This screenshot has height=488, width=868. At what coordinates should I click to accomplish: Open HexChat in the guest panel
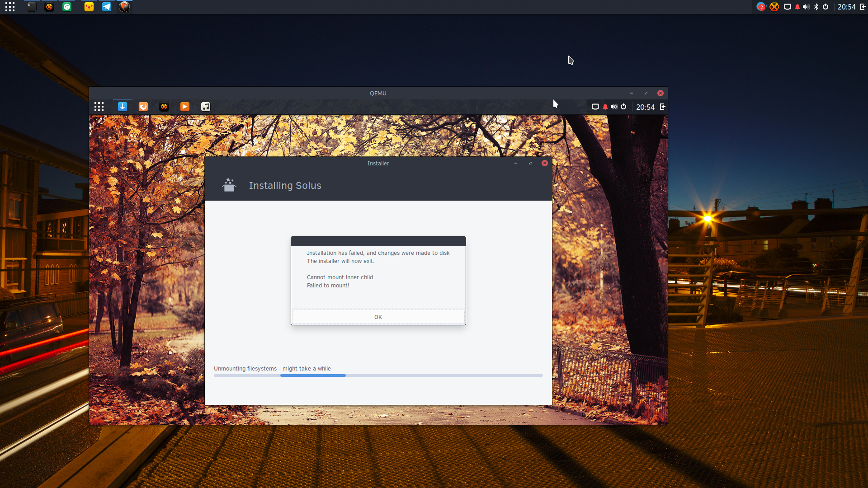164,107
